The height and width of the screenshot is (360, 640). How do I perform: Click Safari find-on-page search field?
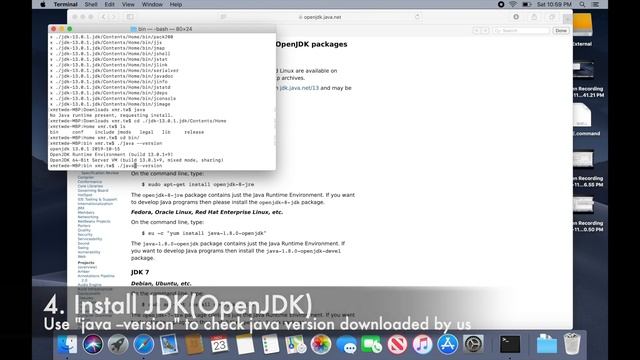[x=521, y=31]
